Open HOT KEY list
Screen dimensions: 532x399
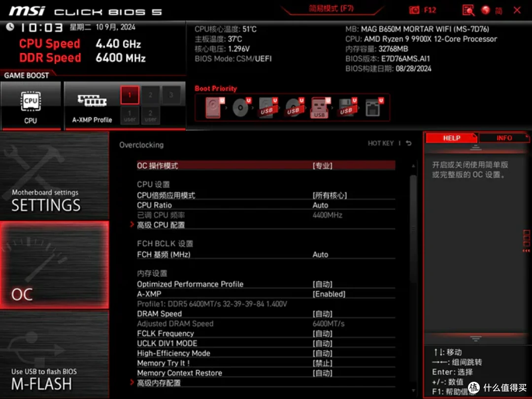pos(381,143)
